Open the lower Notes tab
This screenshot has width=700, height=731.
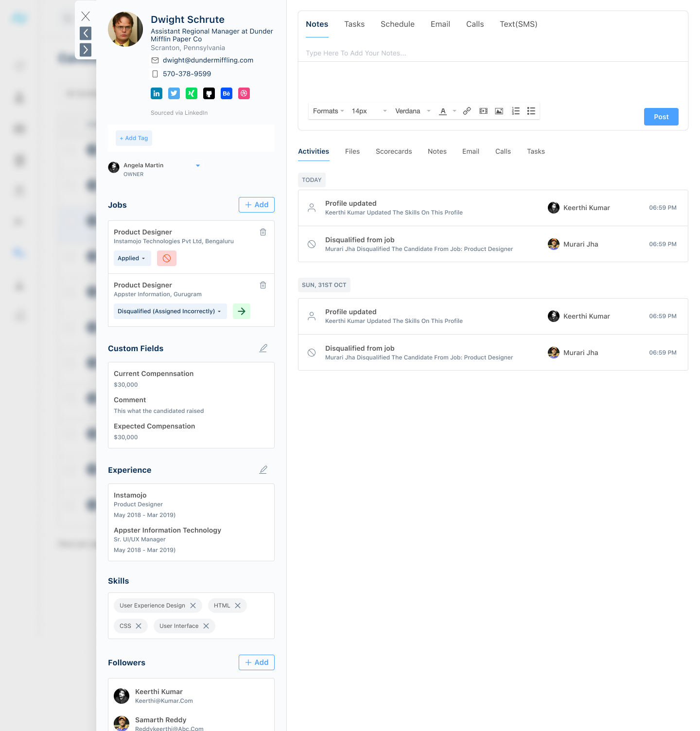pos(437,152)
